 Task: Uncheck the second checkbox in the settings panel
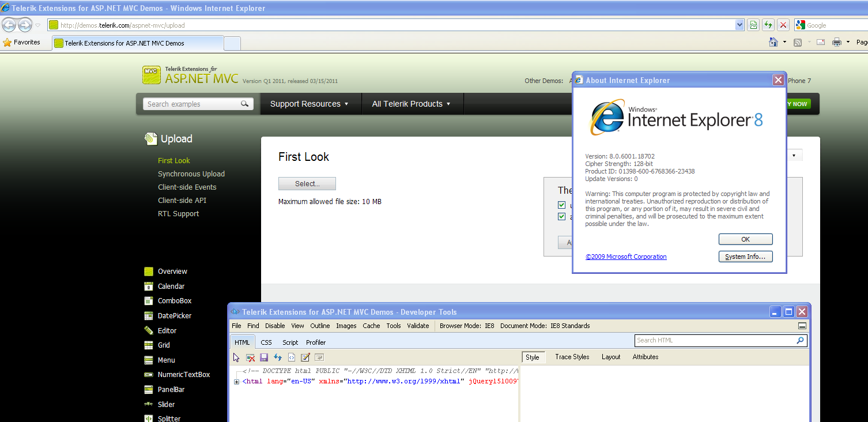point(561,217)
